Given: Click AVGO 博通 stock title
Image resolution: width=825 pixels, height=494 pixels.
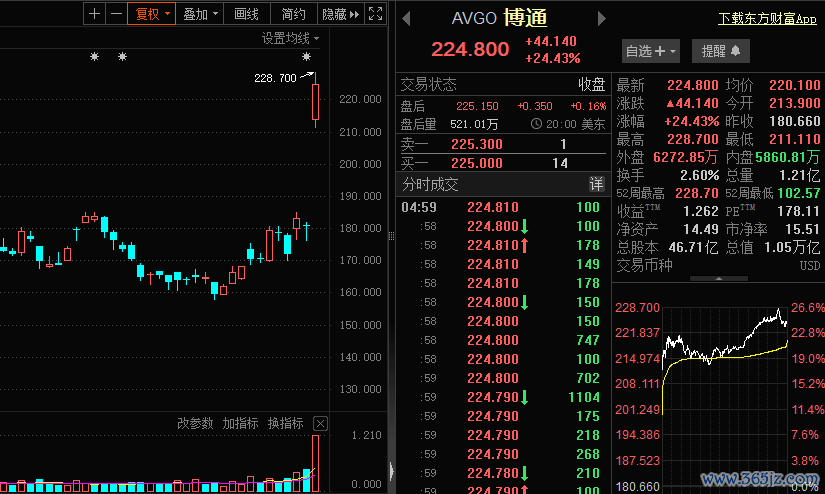Looking at the screenshot, I should [499, 18].
